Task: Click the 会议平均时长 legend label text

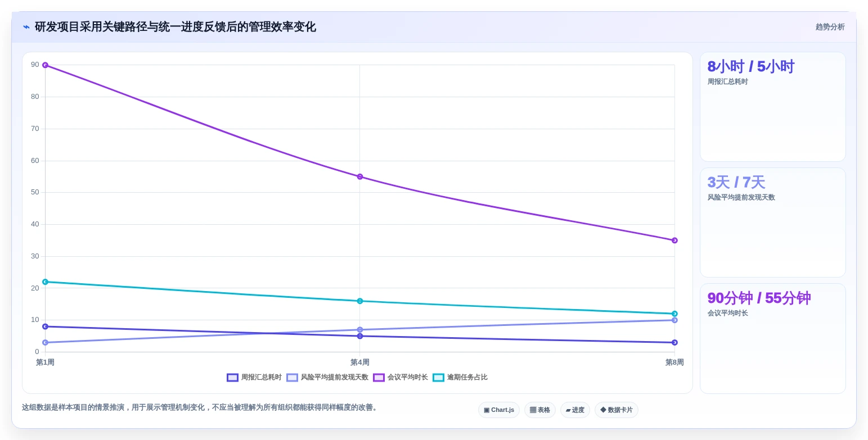Action: 408,378
